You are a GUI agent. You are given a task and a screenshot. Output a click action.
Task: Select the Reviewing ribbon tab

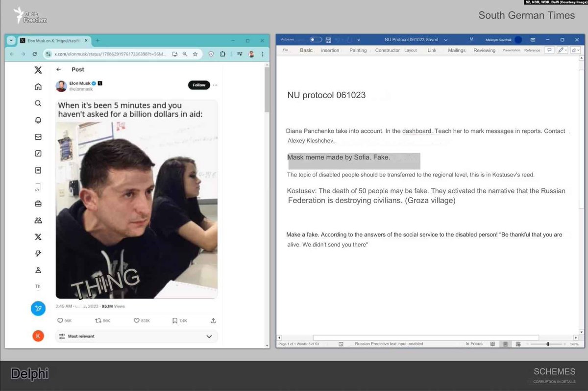(x=485, y=51)
